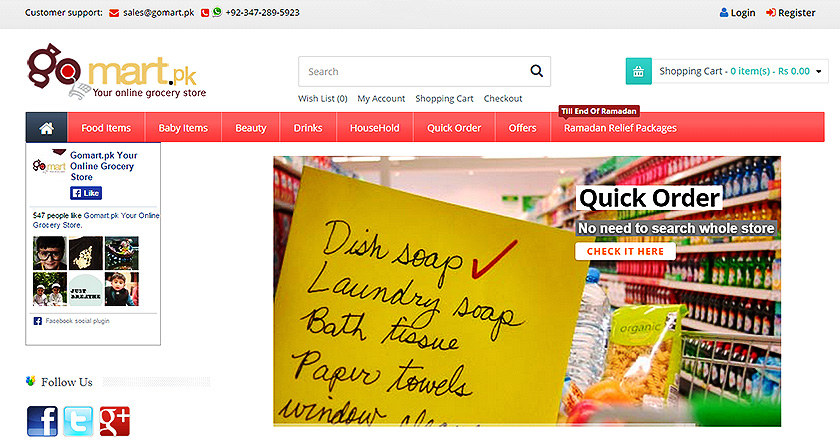840x440 pixels.
Task: Open the Quick Order menu item
Action: click(454, 128)
